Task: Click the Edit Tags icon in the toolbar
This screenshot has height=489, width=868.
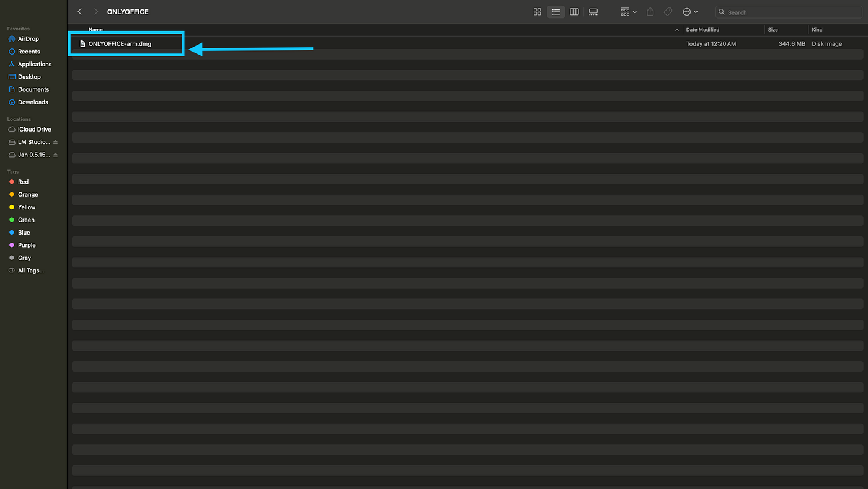Action: (x=668, y=12)
